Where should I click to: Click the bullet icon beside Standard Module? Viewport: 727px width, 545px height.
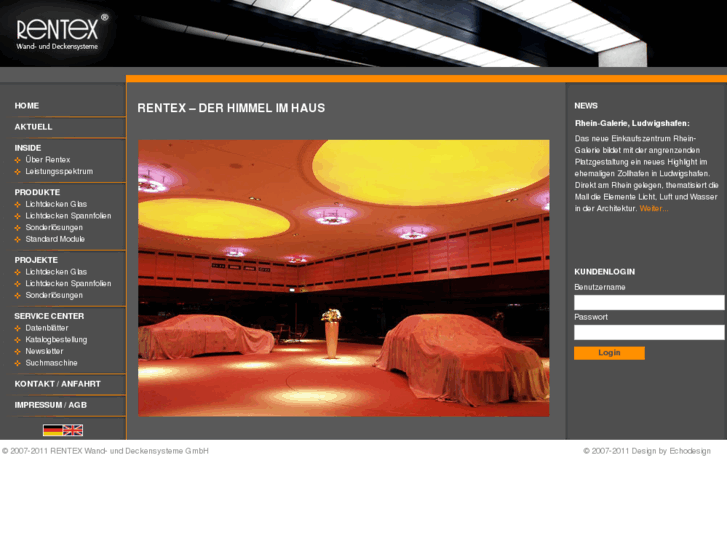[18, 239]
